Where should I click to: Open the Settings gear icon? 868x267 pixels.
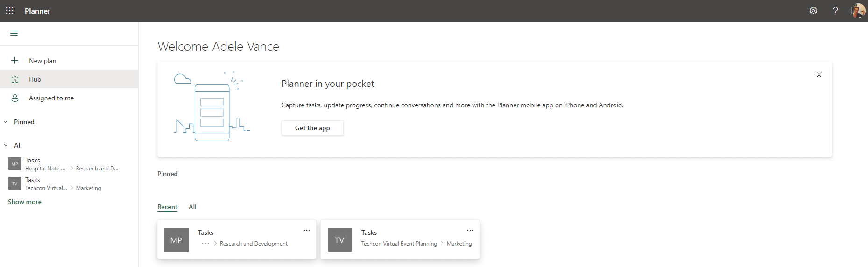point(813,11)
